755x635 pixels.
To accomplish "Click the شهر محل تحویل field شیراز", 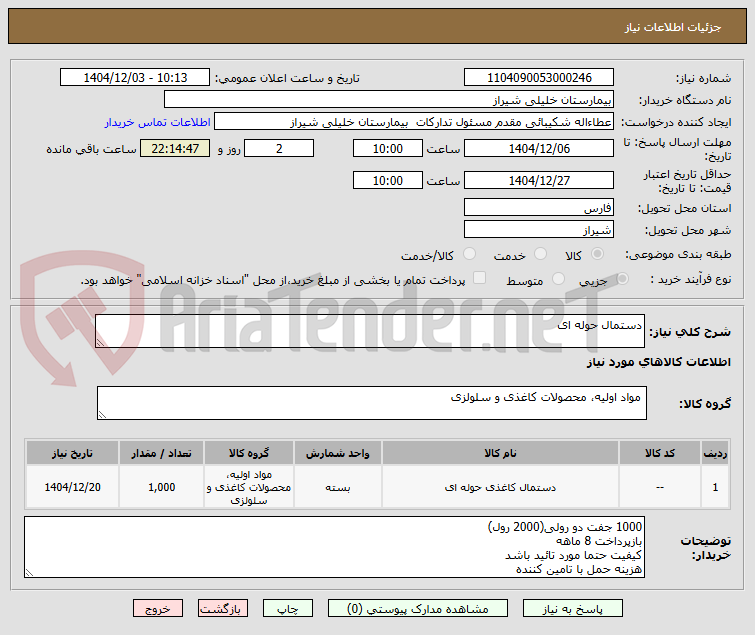I will (539, 229).
